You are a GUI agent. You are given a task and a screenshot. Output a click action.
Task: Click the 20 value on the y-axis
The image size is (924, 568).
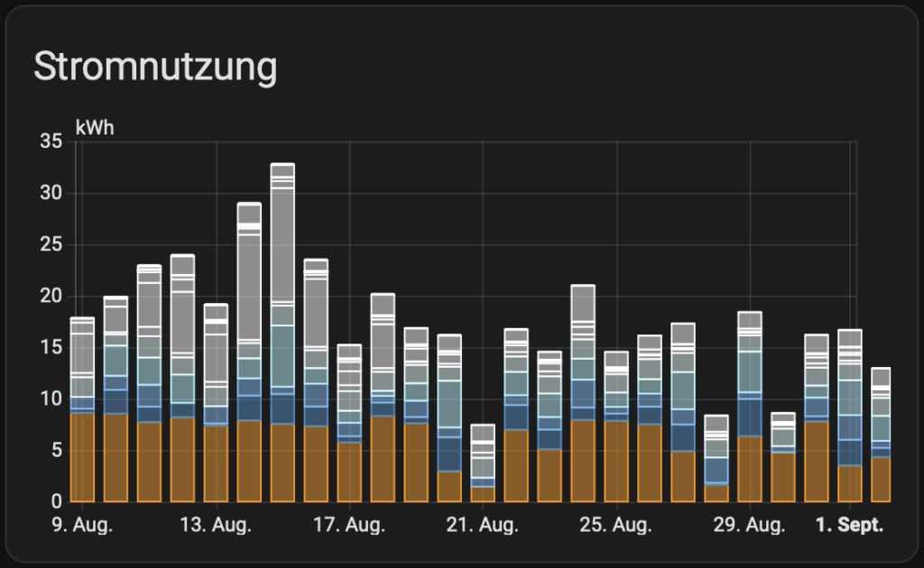[51, 296]
